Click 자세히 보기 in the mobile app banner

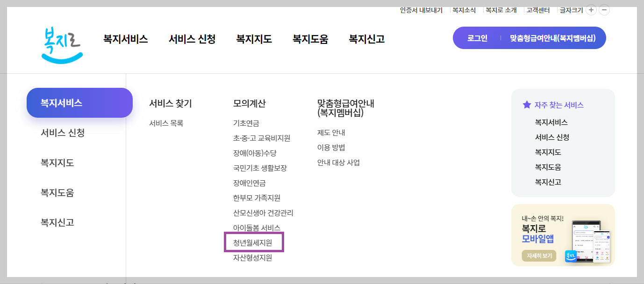(x=538, y=256)
